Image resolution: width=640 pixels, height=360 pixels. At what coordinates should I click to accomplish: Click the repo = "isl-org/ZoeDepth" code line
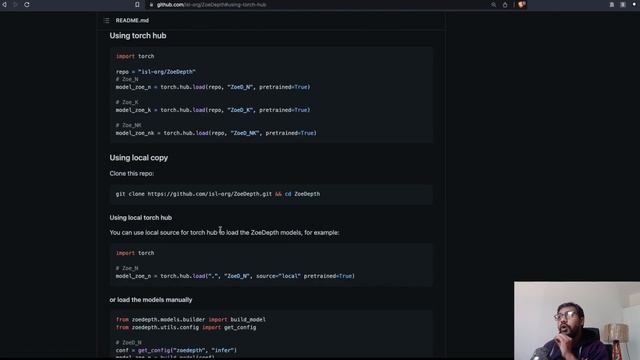tap(156, 72)
